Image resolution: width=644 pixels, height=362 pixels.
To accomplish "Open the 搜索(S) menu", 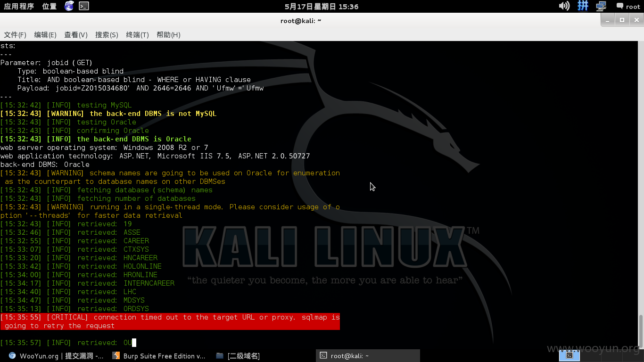I will click(x=107, y=35).
